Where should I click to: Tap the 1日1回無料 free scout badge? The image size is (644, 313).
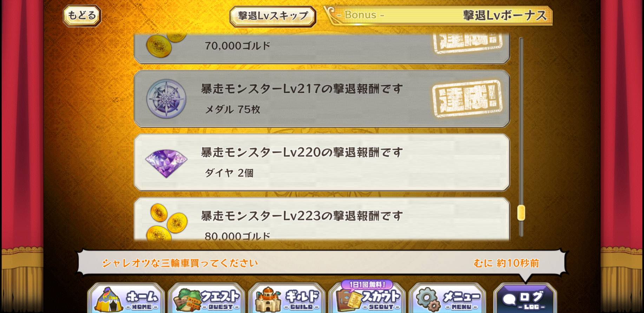click(x=367, y=285)
